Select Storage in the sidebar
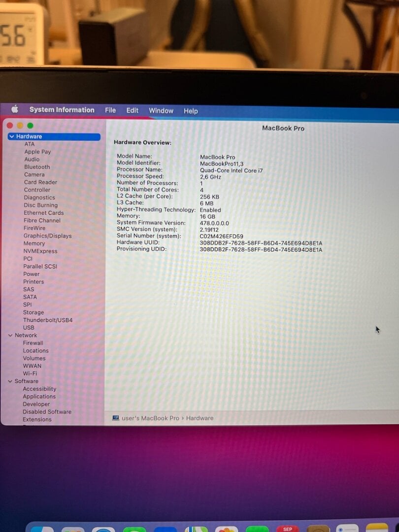This screenshot has width=399, height=532. (x=33, y=312)
